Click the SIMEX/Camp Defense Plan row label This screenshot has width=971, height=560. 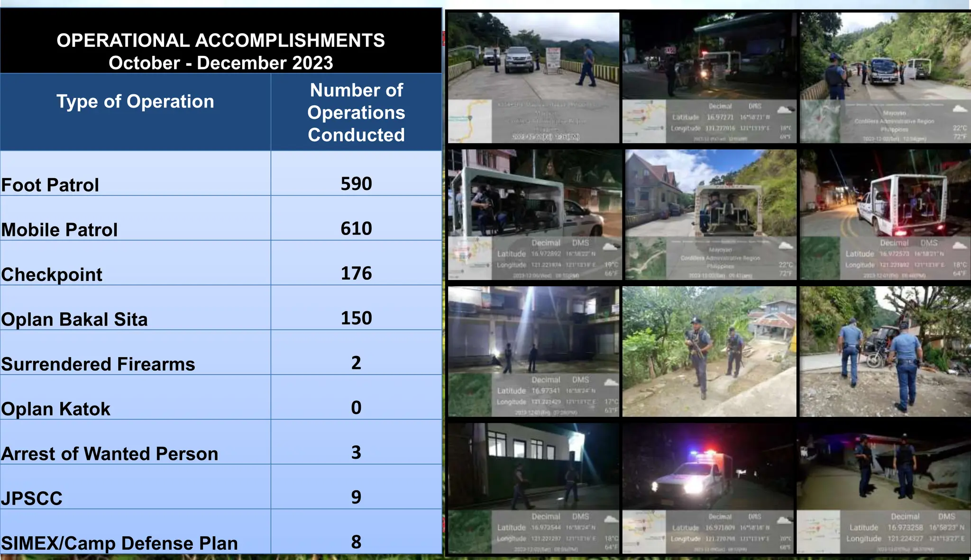(x=119, y=543)
